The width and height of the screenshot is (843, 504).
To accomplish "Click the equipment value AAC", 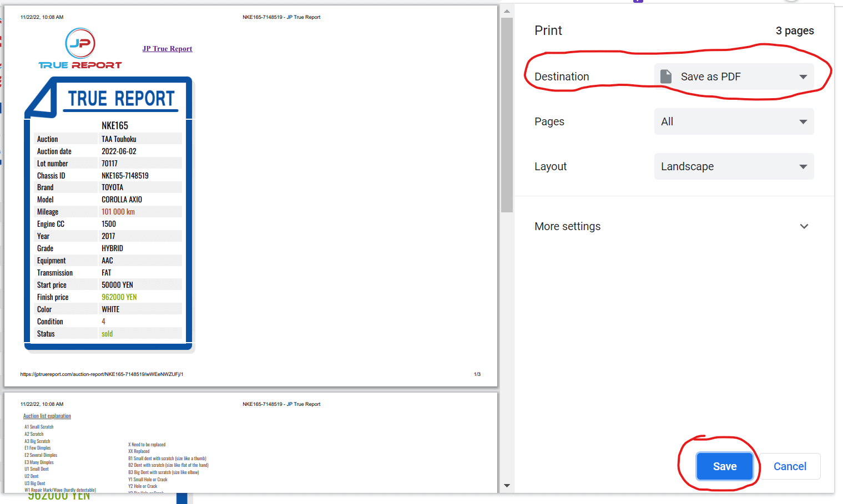I will point(107,261).
